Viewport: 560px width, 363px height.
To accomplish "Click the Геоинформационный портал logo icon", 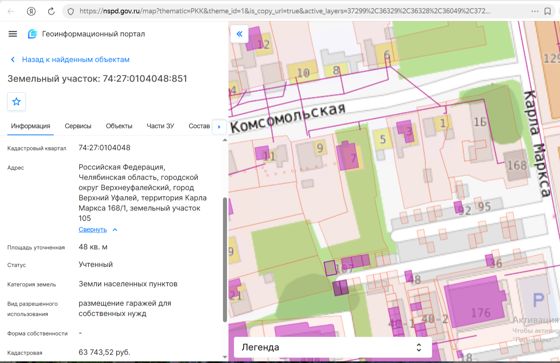I will [x=32, y=34].
